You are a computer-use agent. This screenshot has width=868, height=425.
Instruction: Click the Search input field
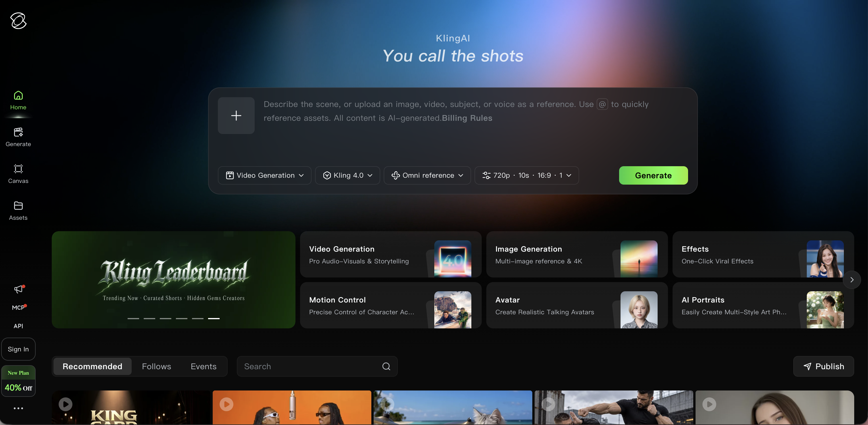(x=317, y=366)
